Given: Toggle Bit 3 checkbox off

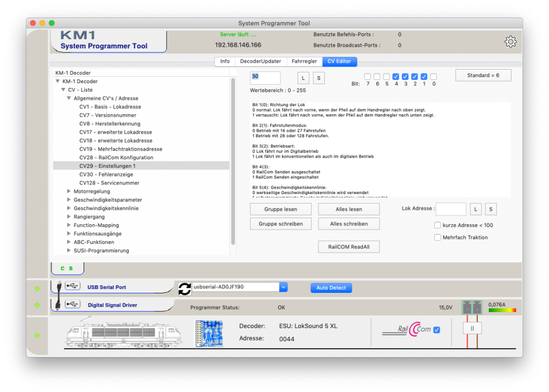Looking at the screenshot, I should click(x=405, y=76).
